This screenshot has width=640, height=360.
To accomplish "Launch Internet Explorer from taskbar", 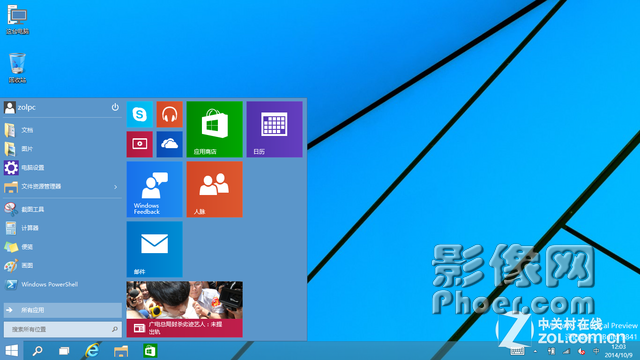I will [x=92, y=351].
